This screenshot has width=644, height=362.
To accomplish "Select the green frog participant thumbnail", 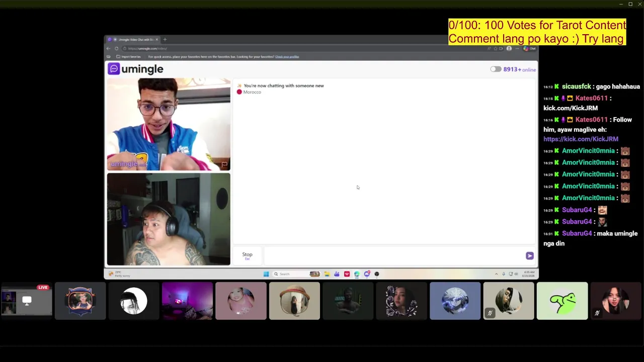I will click(562, 301).
